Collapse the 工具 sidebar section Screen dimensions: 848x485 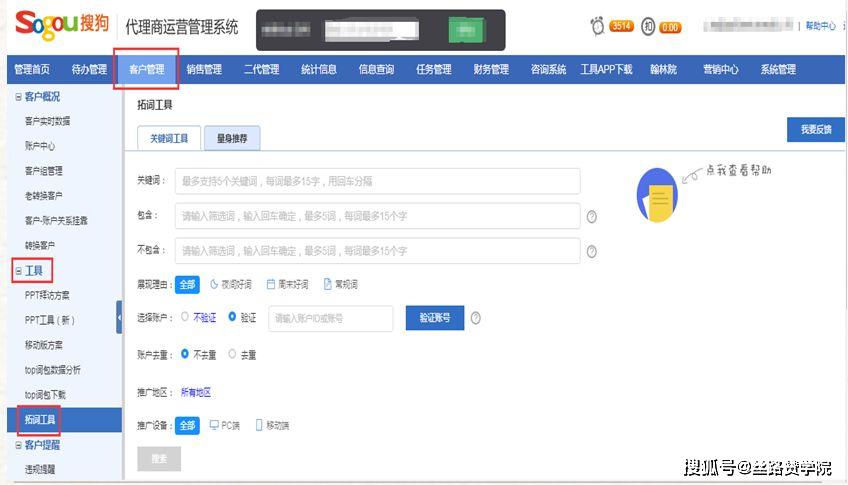click(18, 271)
